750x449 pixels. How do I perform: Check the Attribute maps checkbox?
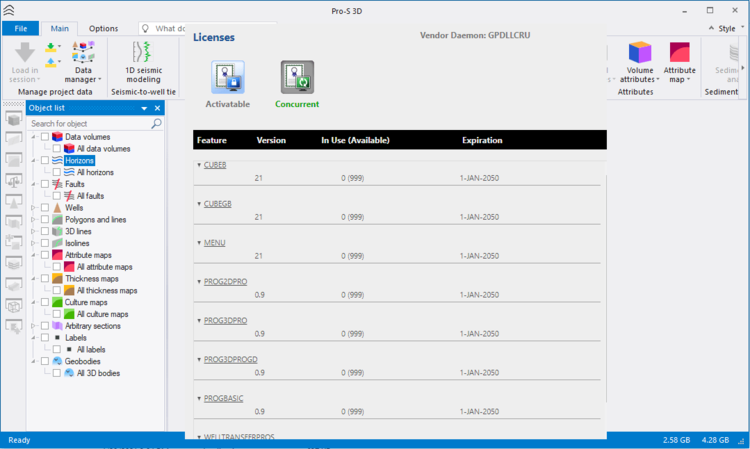tap(45, 255)
